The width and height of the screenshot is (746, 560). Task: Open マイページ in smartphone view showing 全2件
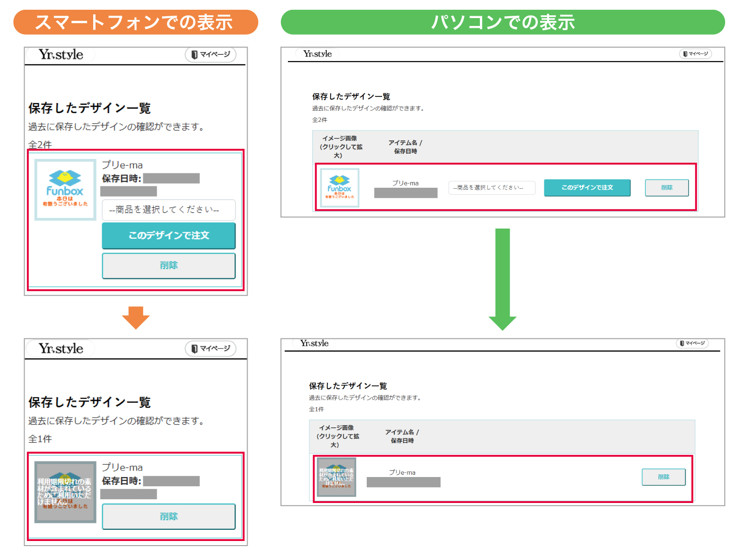pos(210,55)
